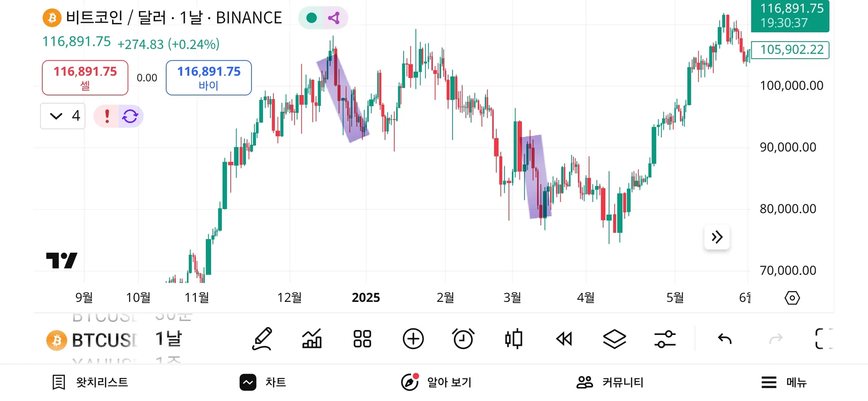Open the layout grid icon

[x=362, y=339]
